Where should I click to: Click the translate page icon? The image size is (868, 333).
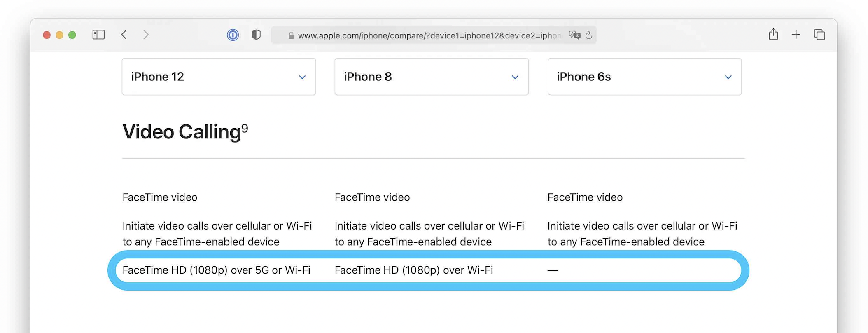574,35
